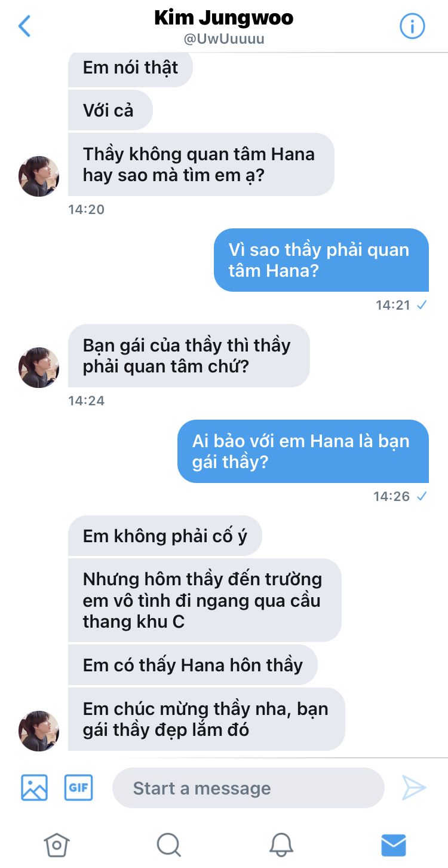Select message 'Em nói thật'
448x868 pixels.
tap(130, 68)
